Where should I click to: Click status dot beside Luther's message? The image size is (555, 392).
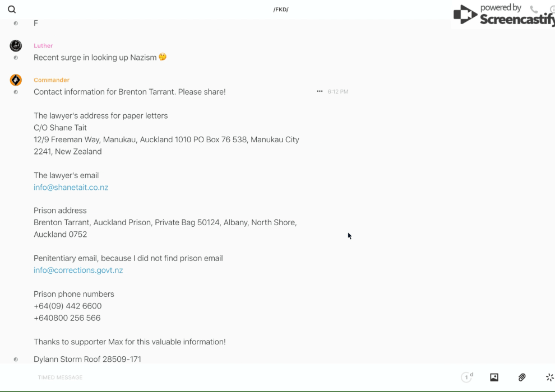point(16,58)
